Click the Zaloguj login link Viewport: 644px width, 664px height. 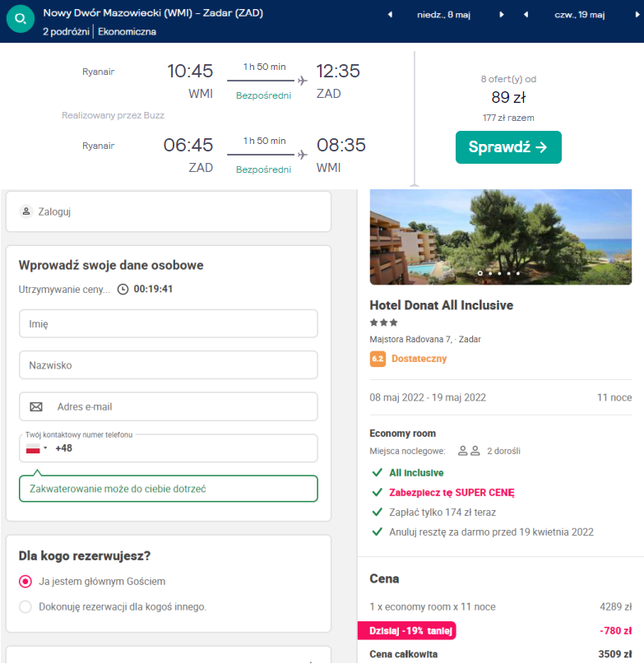54,211
